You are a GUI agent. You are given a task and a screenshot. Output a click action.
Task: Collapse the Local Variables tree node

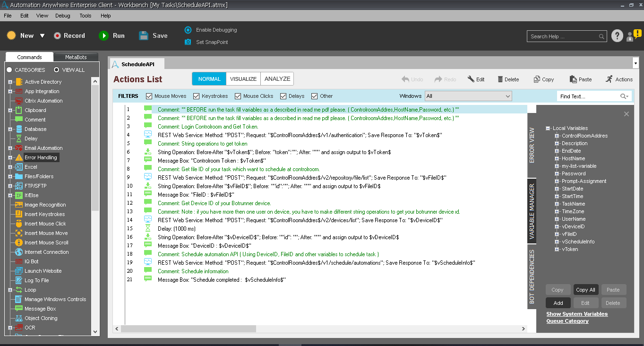[548, 128]
